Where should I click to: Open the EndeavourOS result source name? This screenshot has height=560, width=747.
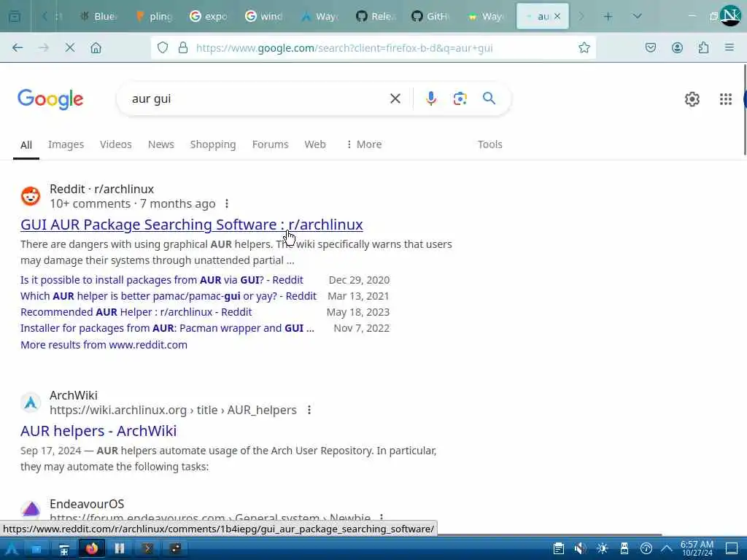coord(87,504)
